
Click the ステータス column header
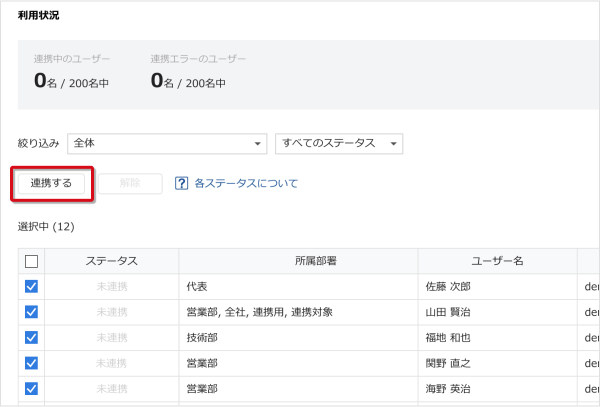[x=111, y=261]
